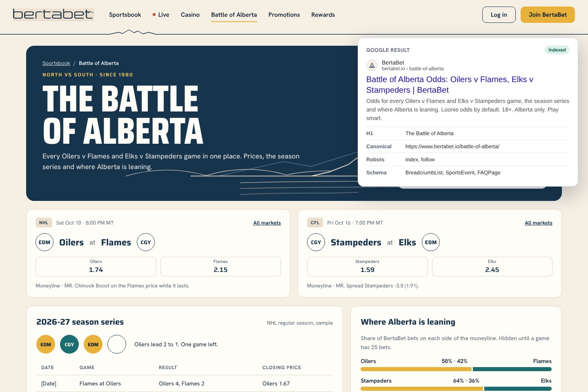Click the Log in button
Screen dimensions: 588x392
click(499, 15)
